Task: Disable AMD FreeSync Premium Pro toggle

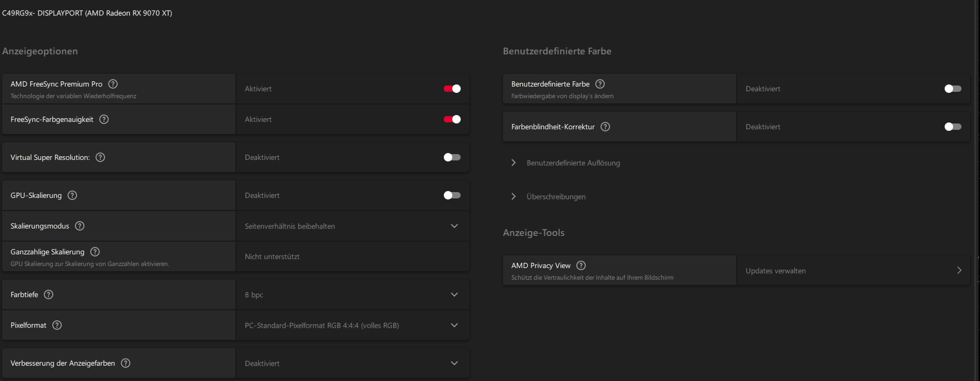Action: tap(452, 89)
